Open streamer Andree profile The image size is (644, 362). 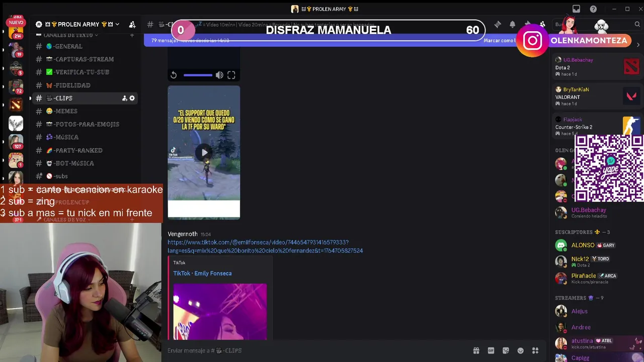(x=596, y=327)
